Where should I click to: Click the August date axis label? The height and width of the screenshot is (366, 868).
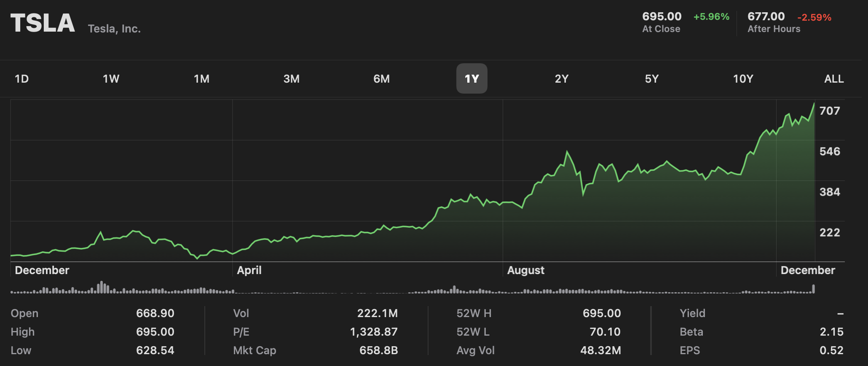point(525,270)
